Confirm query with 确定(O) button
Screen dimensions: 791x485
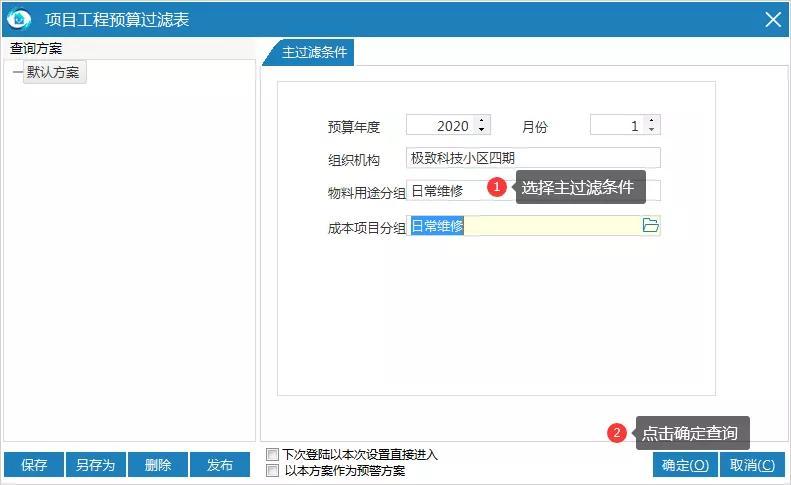coord(685,464)
